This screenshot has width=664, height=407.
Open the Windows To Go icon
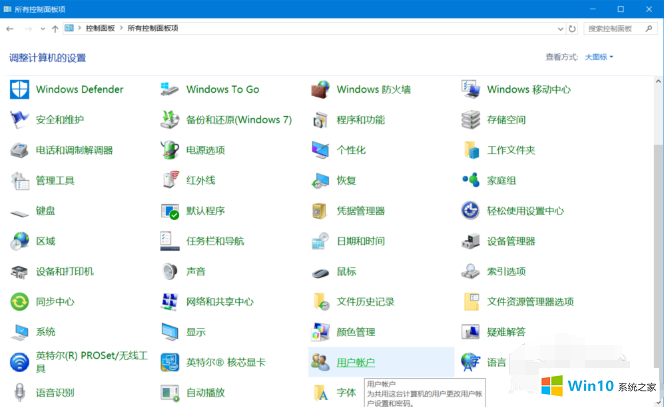coord(170,89)
